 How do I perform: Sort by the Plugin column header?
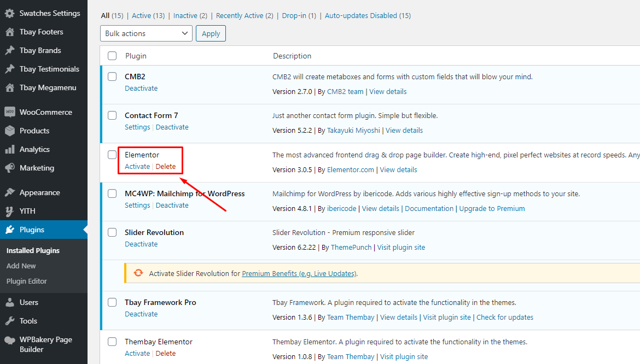point(136,56)
